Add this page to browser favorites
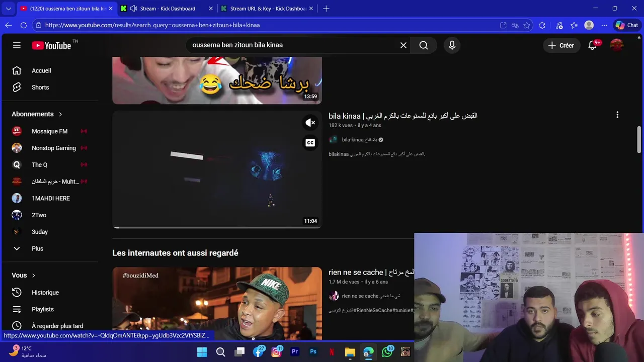644x362 pixels. [x=527, y=25]
